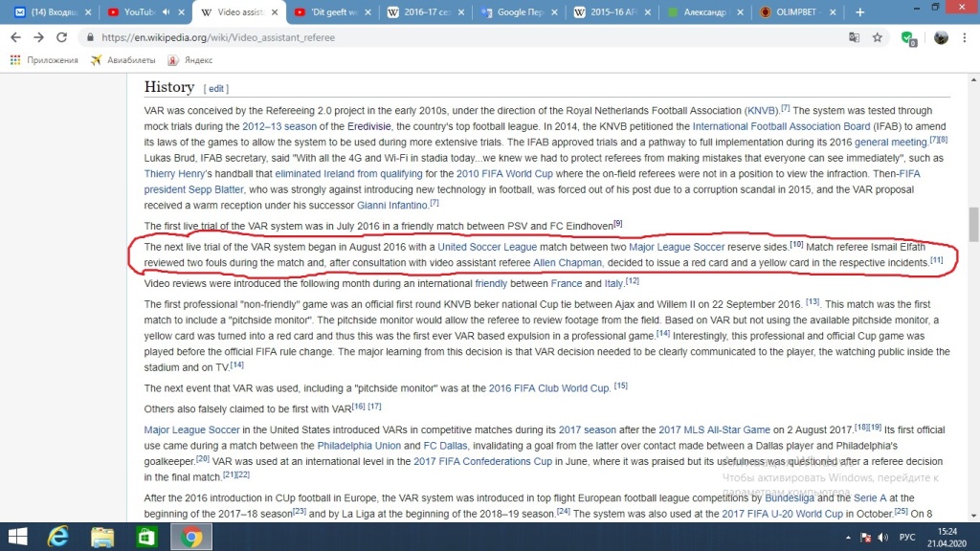This screenshot has height=551, width=980.
Task: Open the Italy link
Action: coord(613,283)
